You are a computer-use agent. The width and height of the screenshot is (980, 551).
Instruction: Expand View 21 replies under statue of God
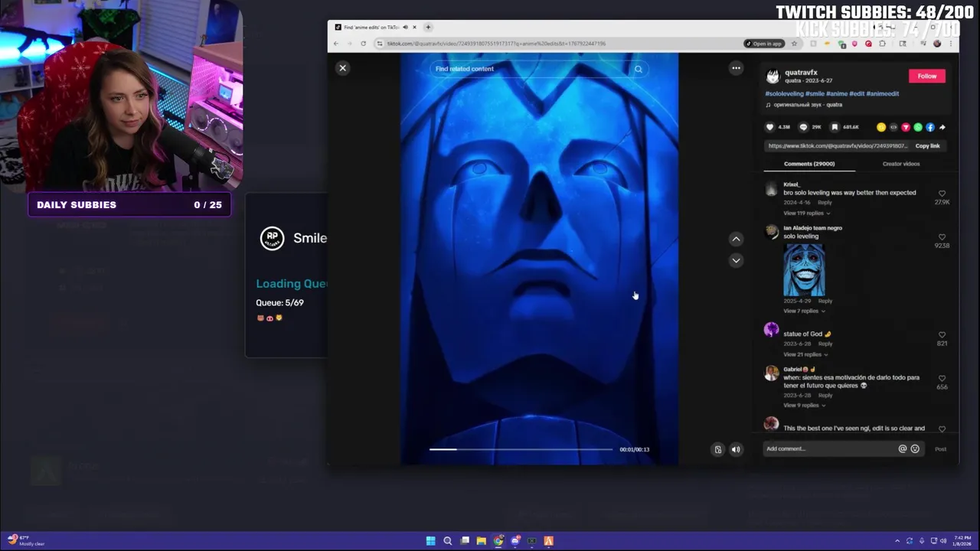(805, 354)
